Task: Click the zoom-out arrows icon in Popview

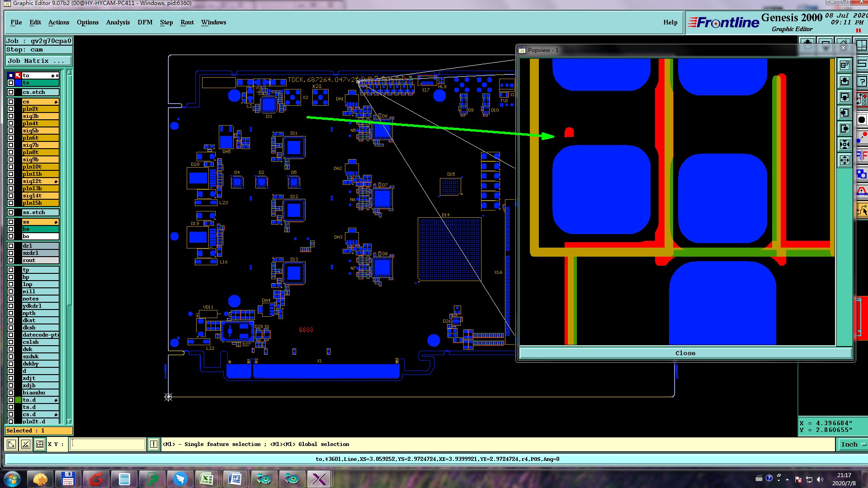Action: click(x=844, y=160)
